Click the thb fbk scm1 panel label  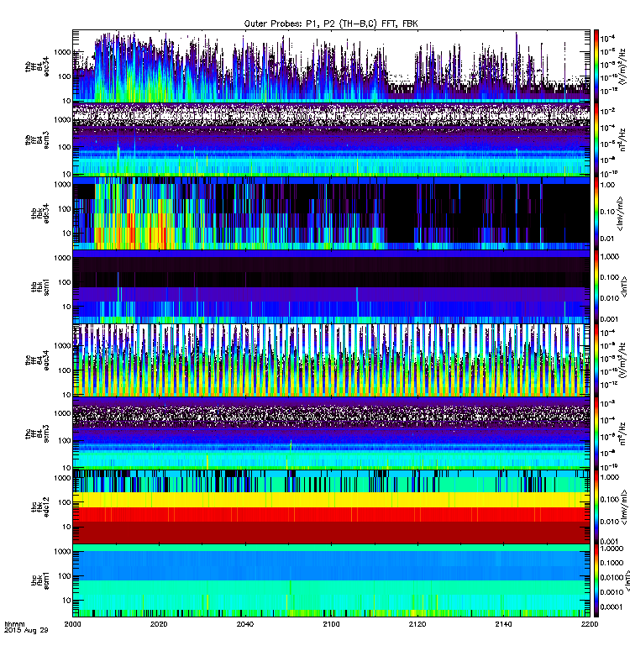click(39, 286)
